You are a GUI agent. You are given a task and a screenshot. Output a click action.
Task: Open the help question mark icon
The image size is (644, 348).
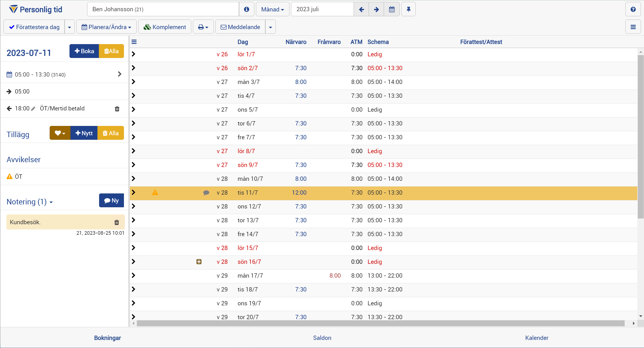pos(633,9)
